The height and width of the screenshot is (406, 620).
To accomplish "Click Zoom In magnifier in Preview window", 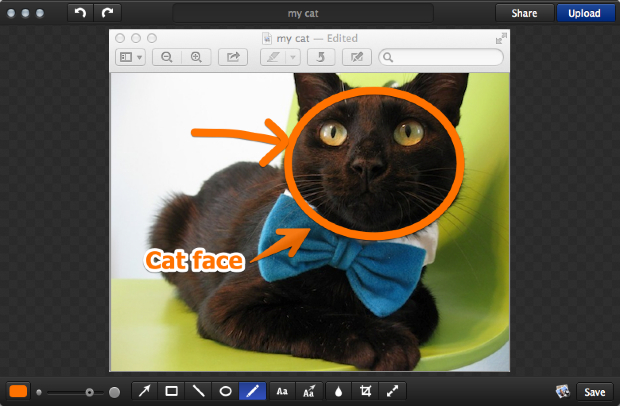I will click(x=196, y=57).
